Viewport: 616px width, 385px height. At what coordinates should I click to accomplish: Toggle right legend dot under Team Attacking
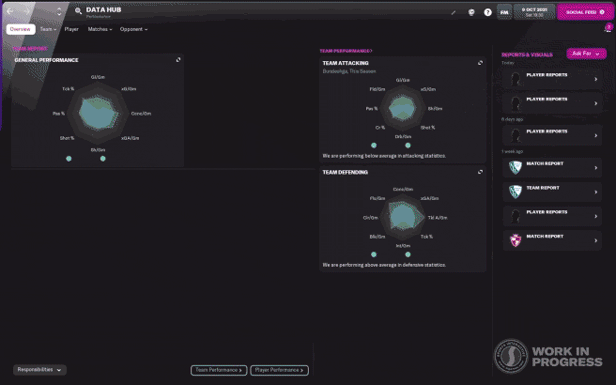(x=408, y=145)
